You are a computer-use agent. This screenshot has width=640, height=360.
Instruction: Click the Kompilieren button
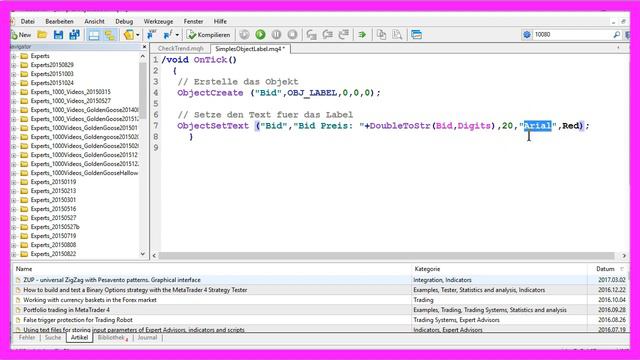(x=209, y=35)
